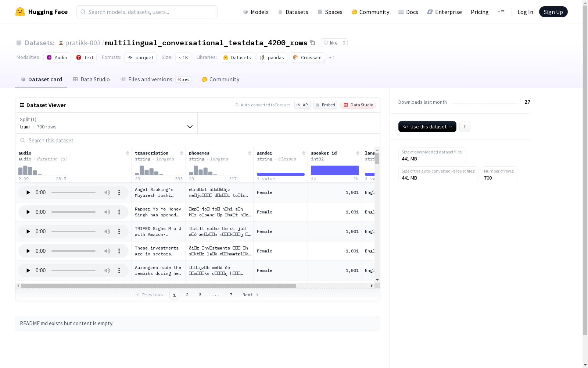Click the table's horizontal scrollbar

(x=158, y=286)
